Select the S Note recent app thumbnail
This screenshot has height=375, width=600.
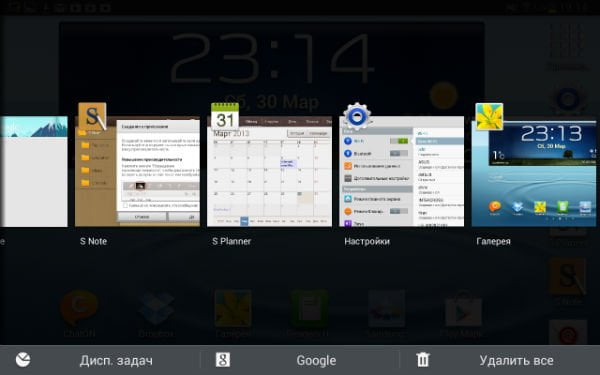coord(137,171)
